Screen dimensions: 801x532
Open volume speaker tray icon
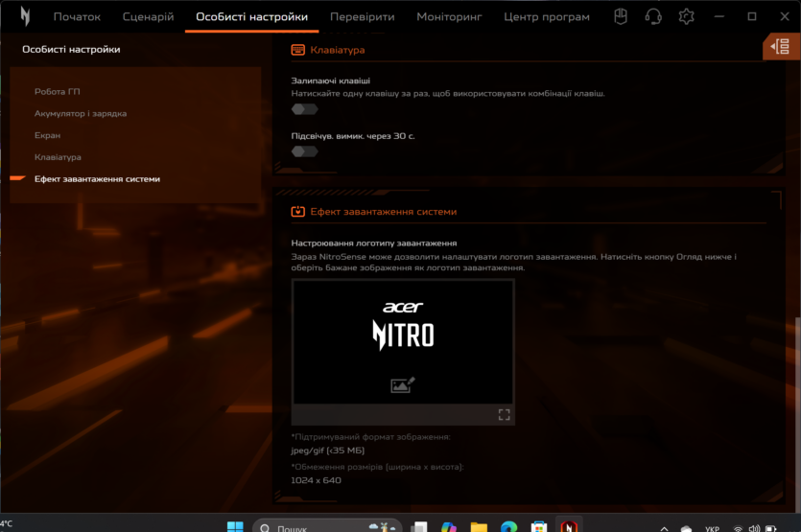(x=754, y=528)
